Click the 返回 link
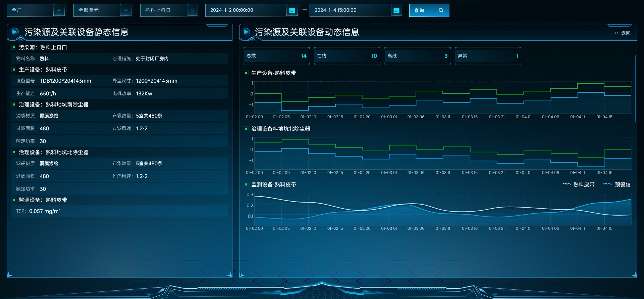 pos(626,33)
